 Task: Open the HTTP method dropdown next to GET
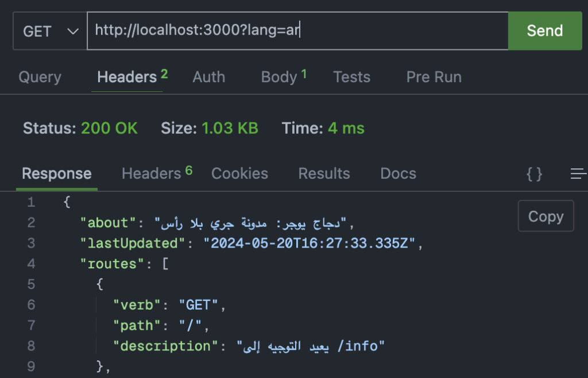coord(49,31)
